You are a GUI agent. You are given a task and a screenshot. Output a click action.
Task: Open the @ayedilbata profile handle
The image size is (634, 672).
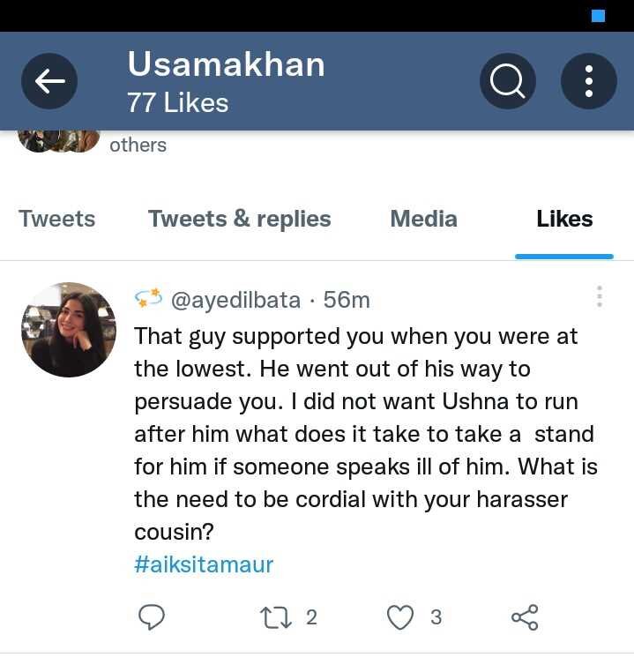[235, 300]
